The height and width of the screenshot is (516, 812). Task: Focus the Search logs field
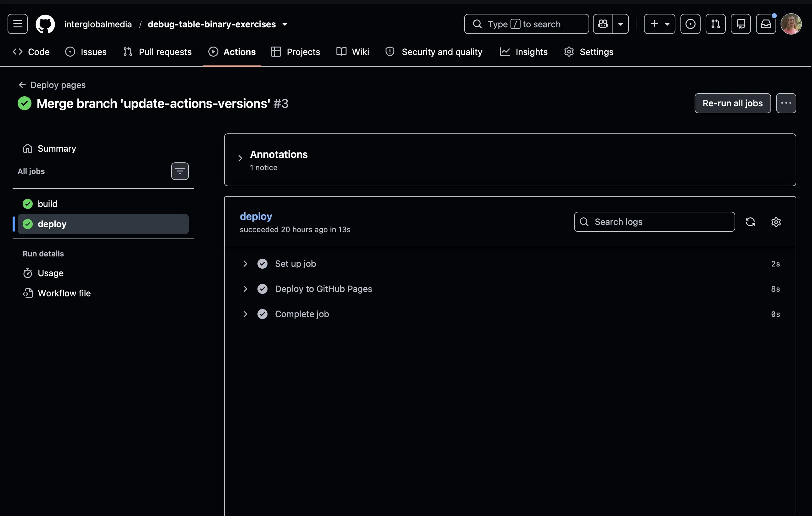[x=654, y=222]
